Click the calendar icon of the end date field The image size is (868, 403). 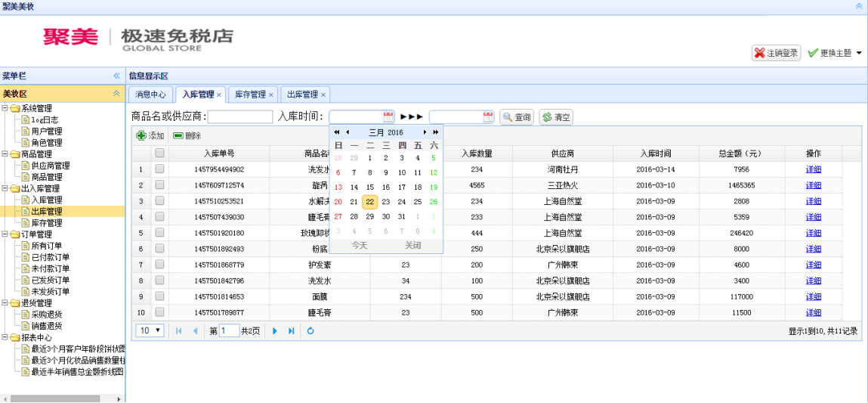click(x=488, y=117)
